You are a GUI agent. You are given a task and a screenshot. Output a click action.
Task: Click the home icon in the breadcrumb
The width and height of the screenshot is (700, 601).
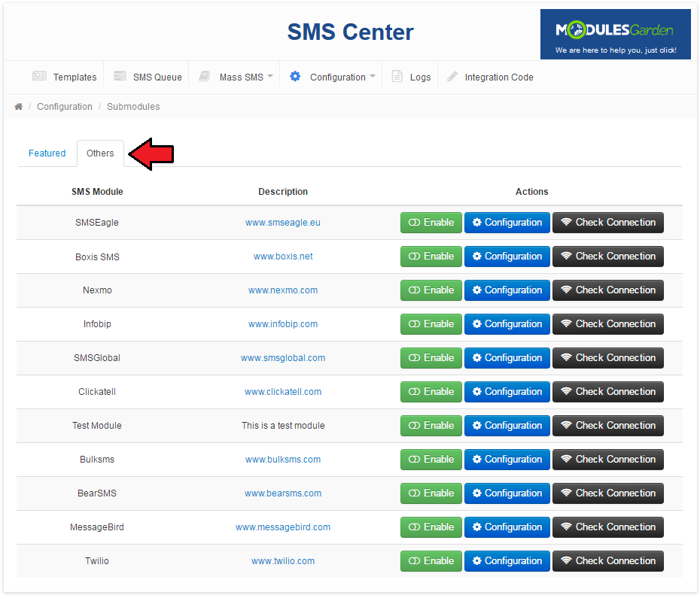pyautogui.click(x=18, y=107)
